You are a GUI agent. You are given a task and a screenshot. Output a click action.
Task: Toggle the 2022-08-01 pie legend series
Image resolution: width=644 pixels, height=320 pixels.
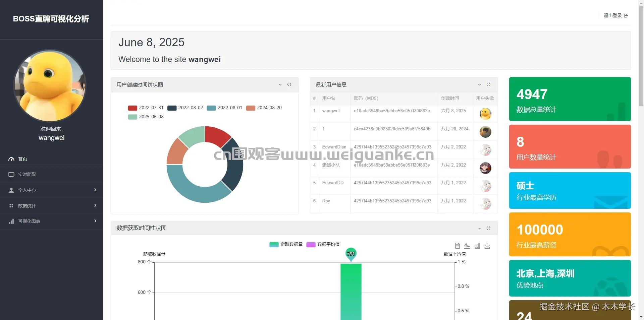[224, 108]
